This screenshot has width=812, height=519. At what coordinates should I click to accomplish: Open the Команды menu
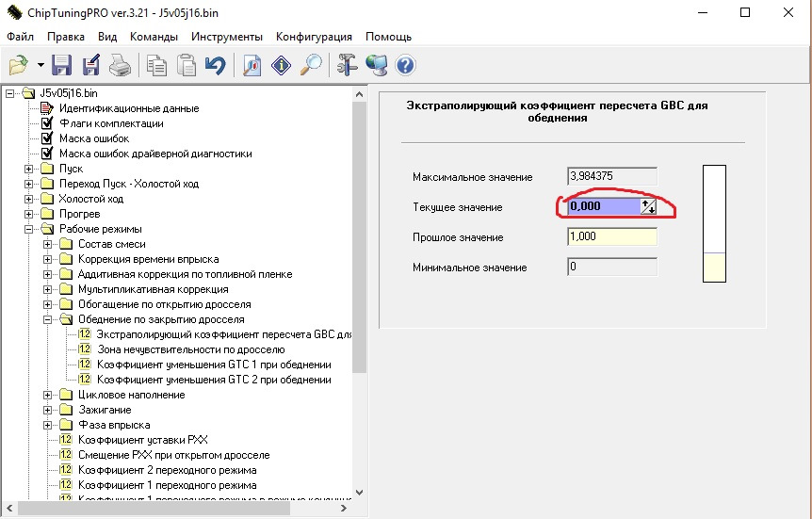(154, 37)
